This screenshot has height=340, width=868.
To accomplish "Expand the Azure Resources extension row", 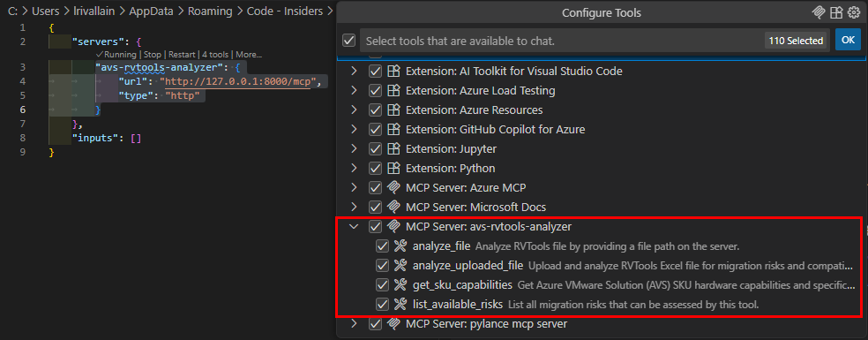I will (355, 110).
